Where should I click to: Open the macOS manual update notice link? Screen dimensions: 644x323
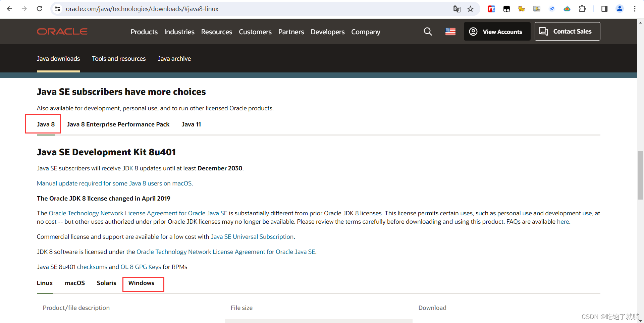(114, 183)
